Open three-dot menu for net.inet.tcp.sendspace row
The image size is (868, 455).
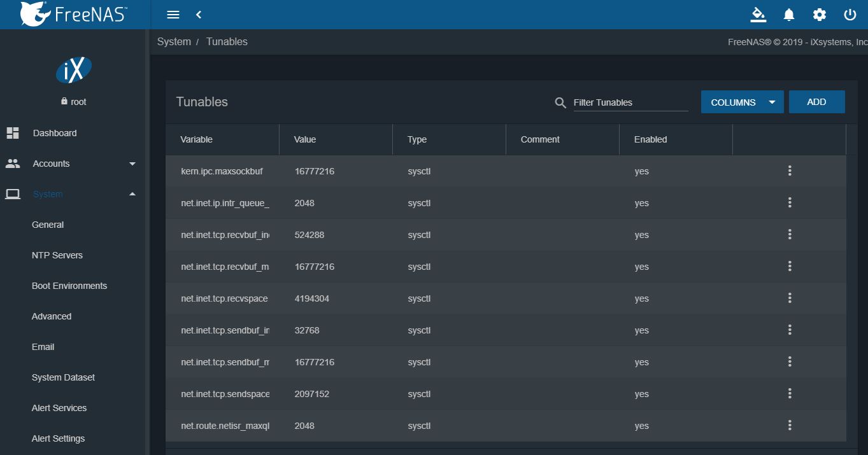(x=790, y=393)
